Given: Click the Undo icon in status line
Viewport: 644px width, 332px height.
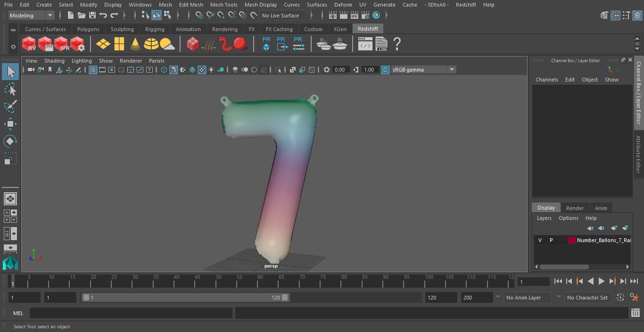Looking at the screenshot, I should point(103,16).
